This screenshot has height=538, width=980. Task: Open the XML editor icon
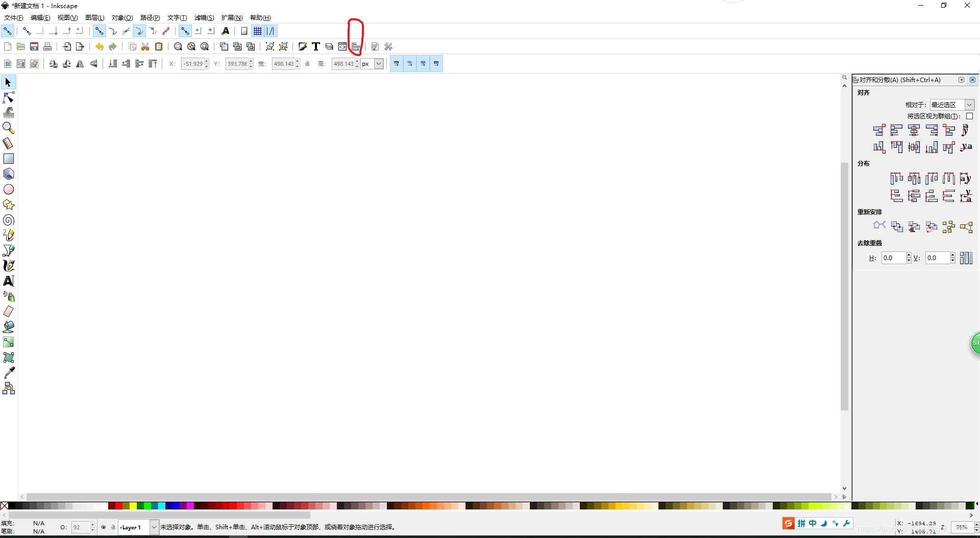click(342, 46)
